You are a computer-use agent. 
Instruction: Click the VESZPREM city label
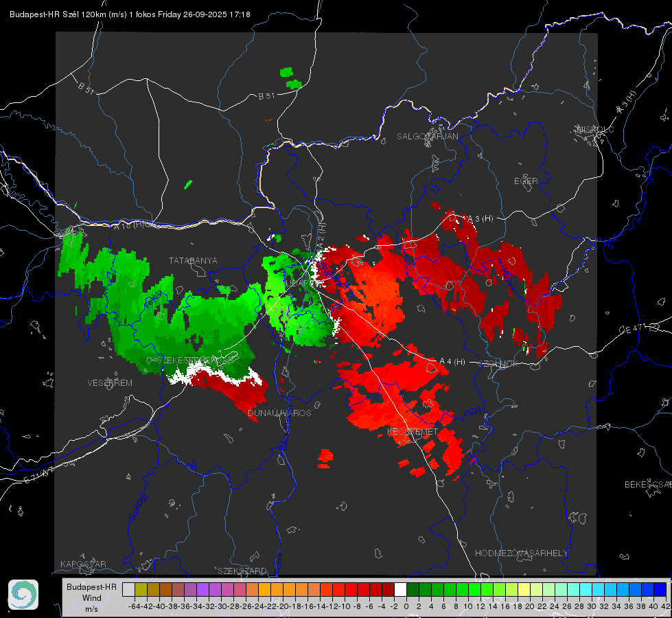tap(110, 383)
